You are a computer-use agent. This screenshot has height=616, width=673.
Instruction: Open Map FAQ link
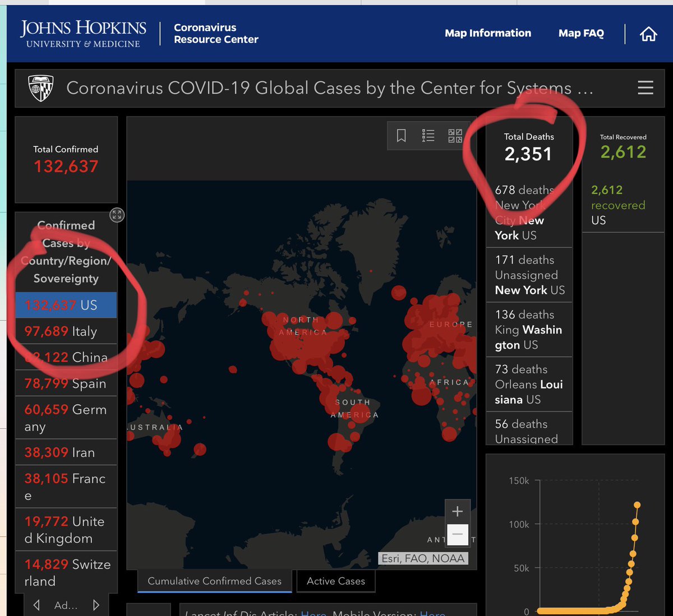click(x=581, y=33)
